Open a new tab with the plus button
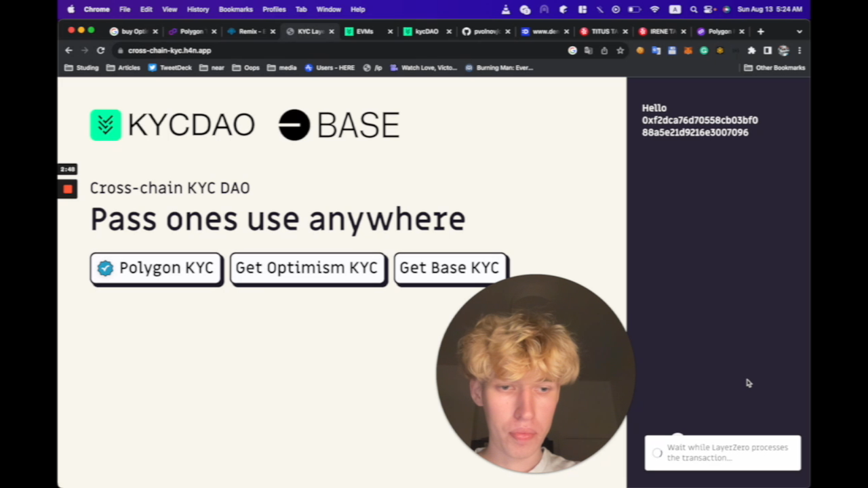Image resolution: width=868 pixels, height=488 pixels. click(761, 31)
